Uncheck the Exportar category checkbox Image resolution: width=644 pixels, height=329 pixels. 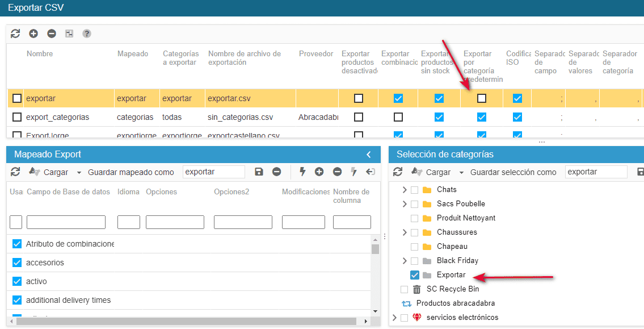[x=415, y=275]
